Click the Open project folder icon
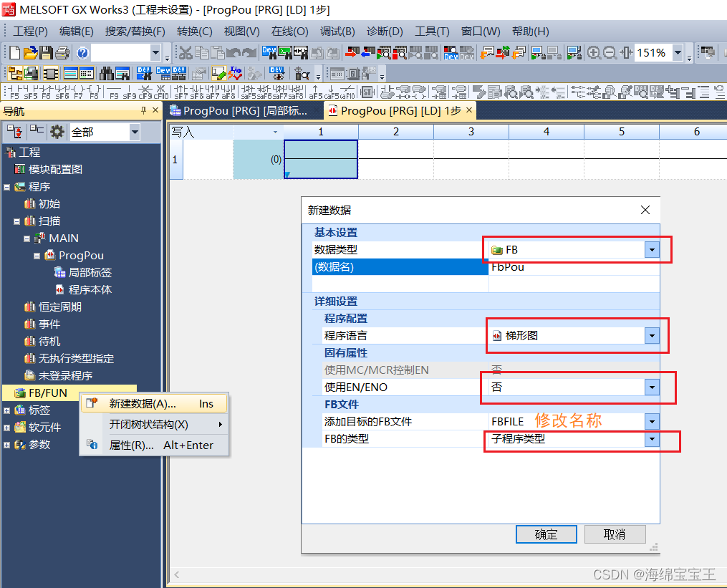The height and width of the screenshot is (588, 727). (x=30, y=52)
